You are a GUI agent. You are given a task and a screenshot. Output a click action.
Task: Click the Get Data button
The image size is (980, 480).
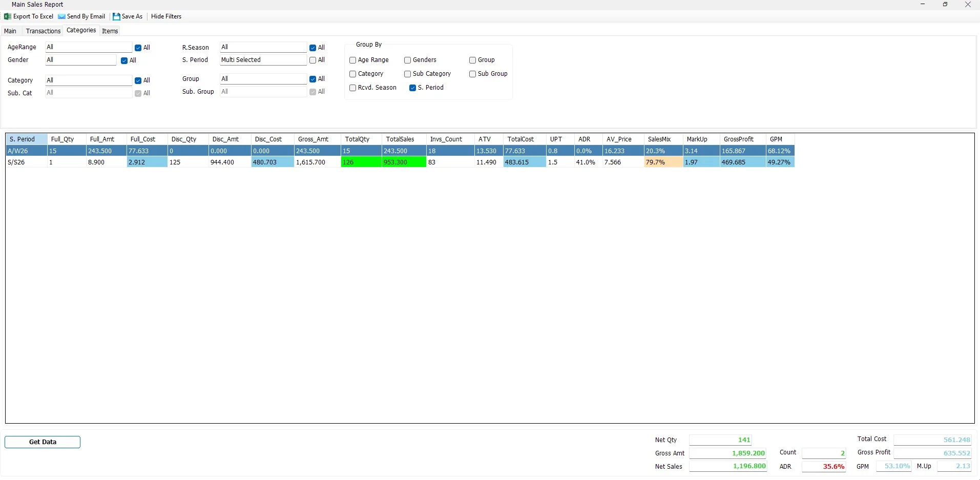[x=43, y=442]
